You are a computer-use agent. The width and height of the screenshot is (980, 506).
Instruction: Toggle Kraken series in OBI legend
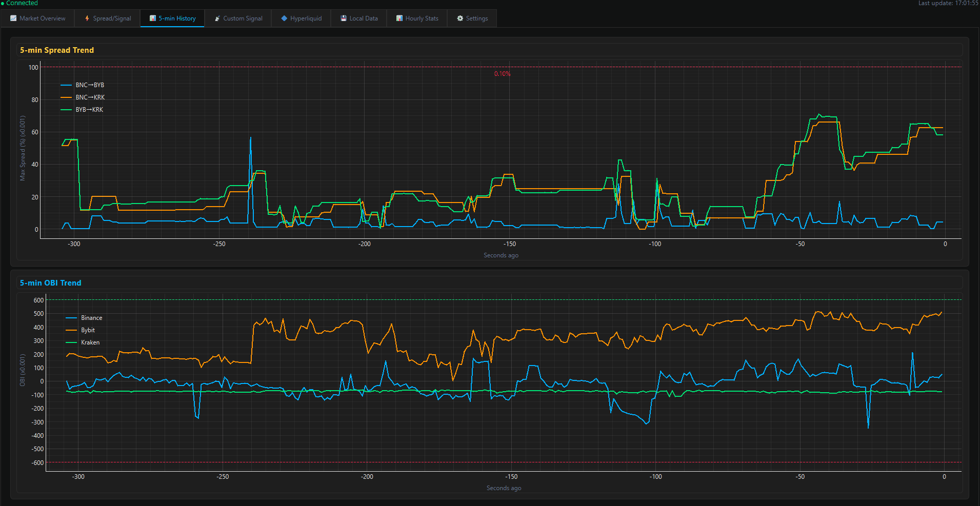(83, 342)
